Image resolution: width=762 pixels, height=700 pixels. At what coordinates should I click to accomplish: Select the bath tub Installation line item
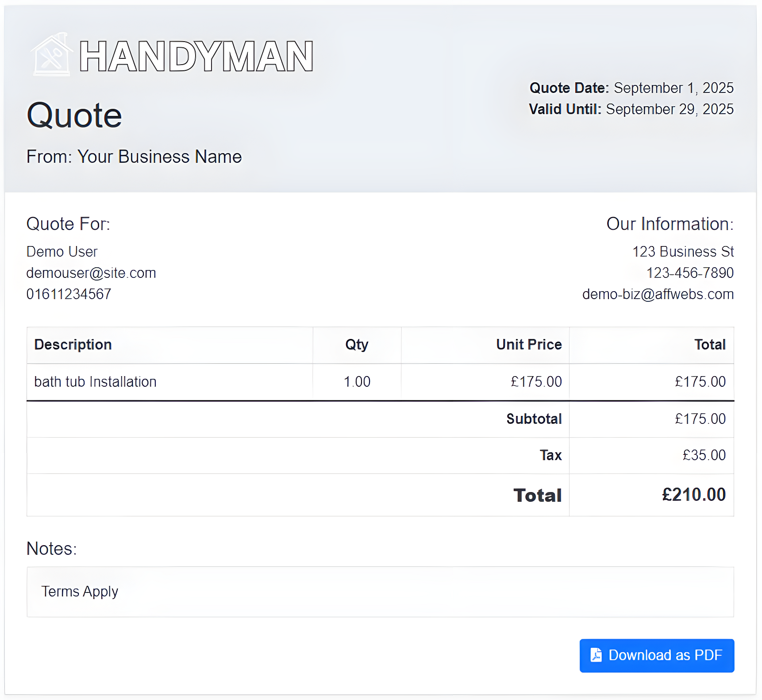95,381
